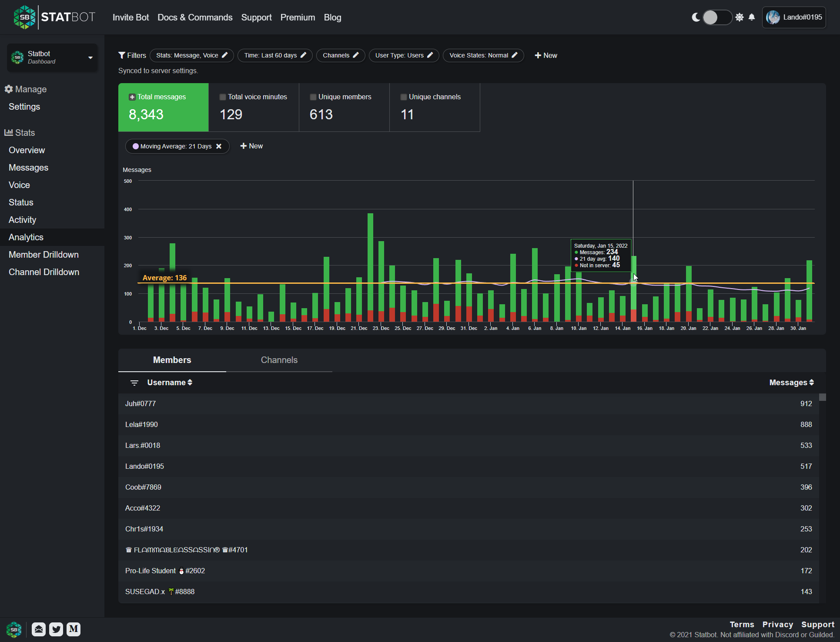Open Invite Bot in the top menu
This screenshot has width=840, height=642.
[131, 17]
